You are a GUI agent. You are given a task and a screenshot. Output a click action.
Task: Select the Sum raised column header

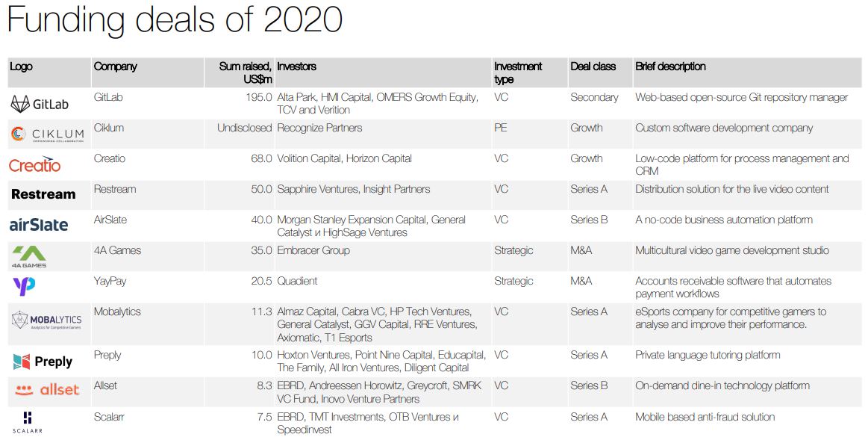point(246,72)
